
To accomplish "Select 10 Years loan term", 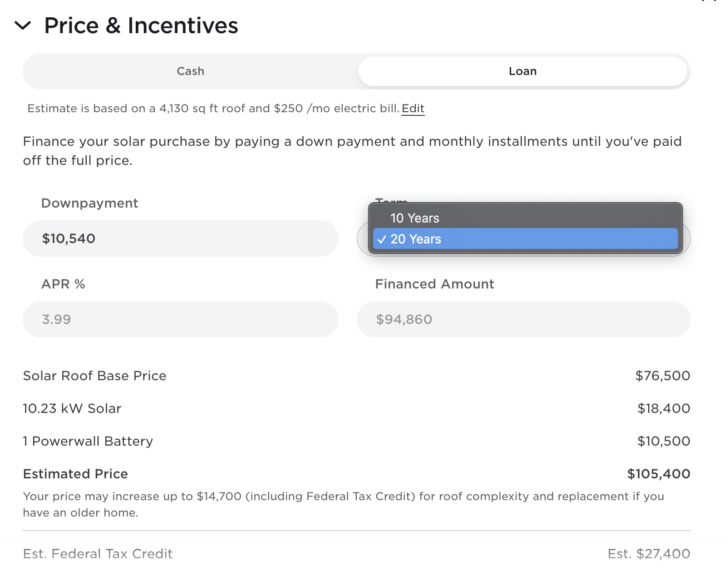I will pos(414,218).
